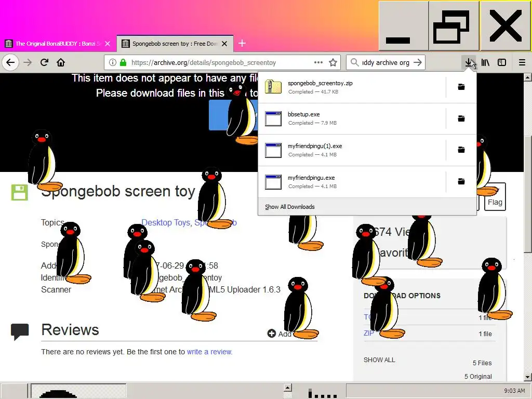The width and height of the screenshot is (532, 399).
Task: Click into the search box field
Action: pos(385,62)
